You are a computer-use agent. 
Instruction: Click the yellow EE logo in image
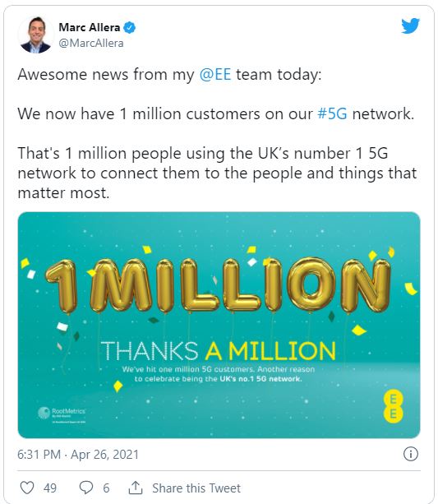pyautogui.click(x=393, y=406)
